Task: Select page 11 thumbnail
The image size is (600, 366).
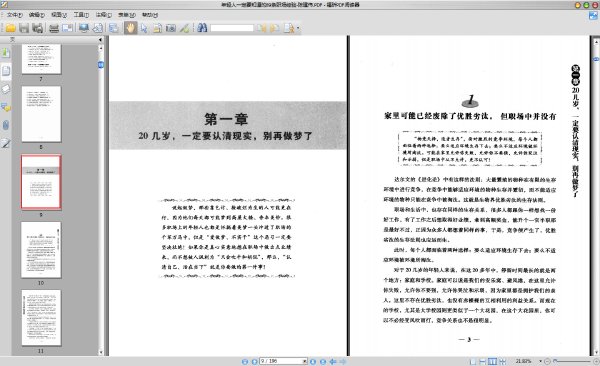Action: click(x=41, y=318)
